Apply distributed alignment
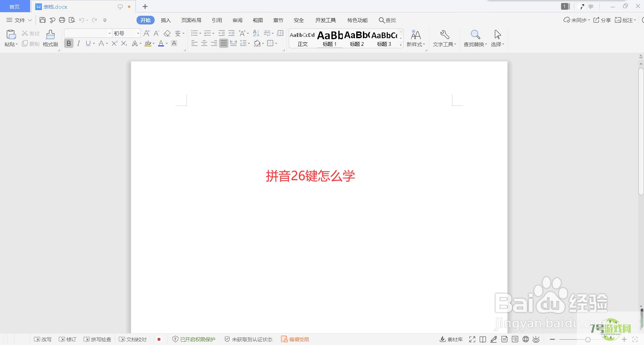Viewport: 644px width, 345px height. click(x=233, y=43)
